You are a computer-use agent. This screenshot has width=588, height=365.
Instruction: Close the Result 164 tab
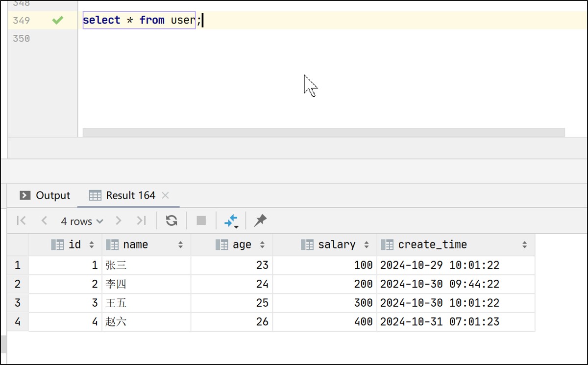(165, 195)
